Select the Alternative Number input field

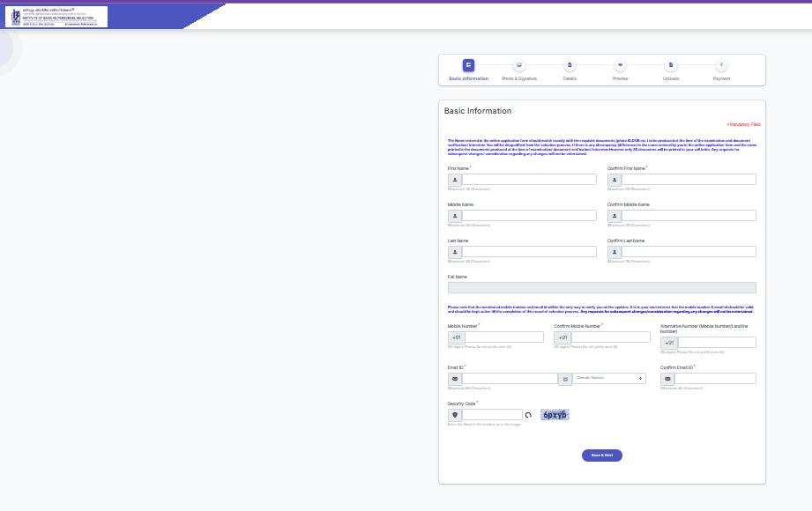click(716, 343)
